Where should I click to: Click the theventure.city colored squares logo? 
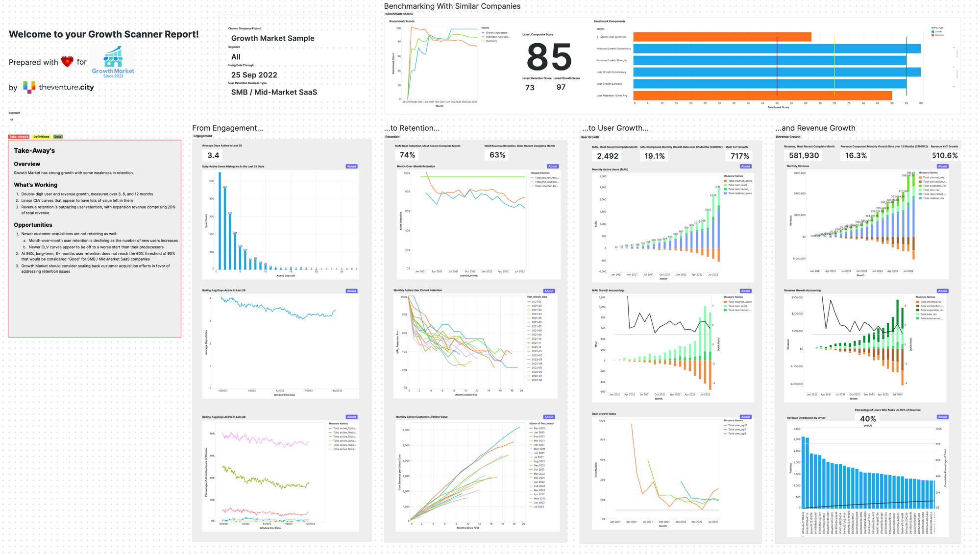point(29,87)
